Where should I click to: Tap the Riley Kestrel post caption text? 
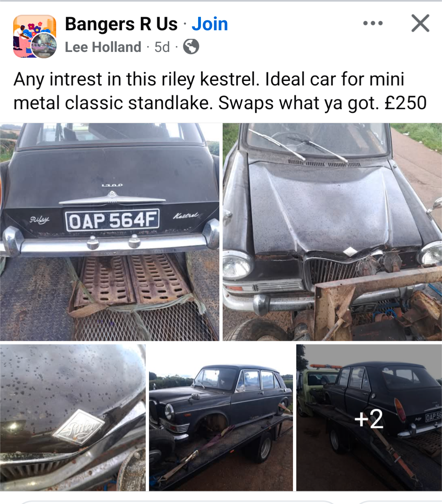coord(220,91)
